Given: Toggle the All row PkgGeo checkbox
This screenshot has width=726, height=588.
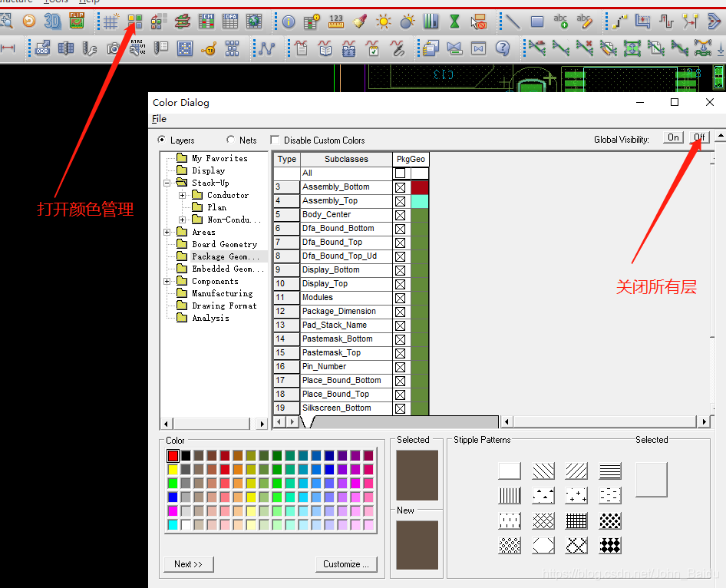Looking at the screenshot, I should [401, 173].
